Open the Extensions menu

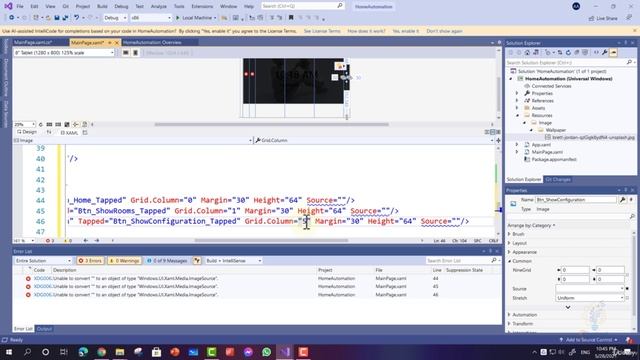point(202,7)
